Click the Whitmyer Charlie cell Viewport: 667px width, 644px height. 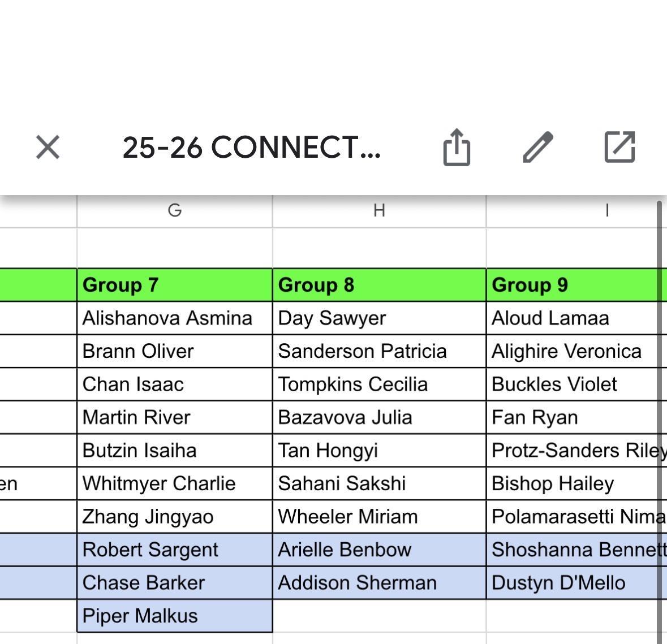pos(174,483)
